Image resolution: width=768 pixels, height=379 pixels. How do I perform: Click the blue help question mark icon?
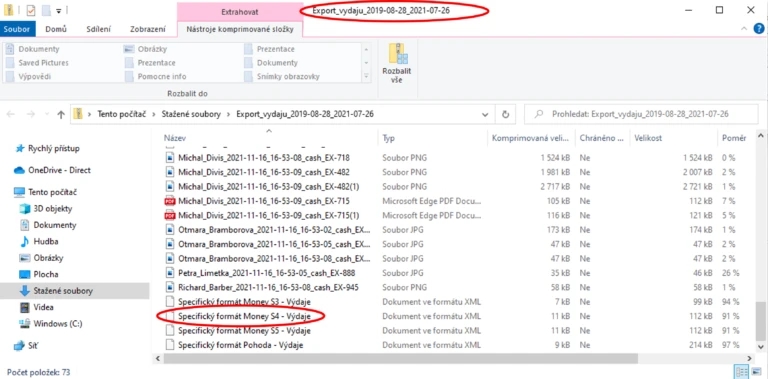(759, 29)
